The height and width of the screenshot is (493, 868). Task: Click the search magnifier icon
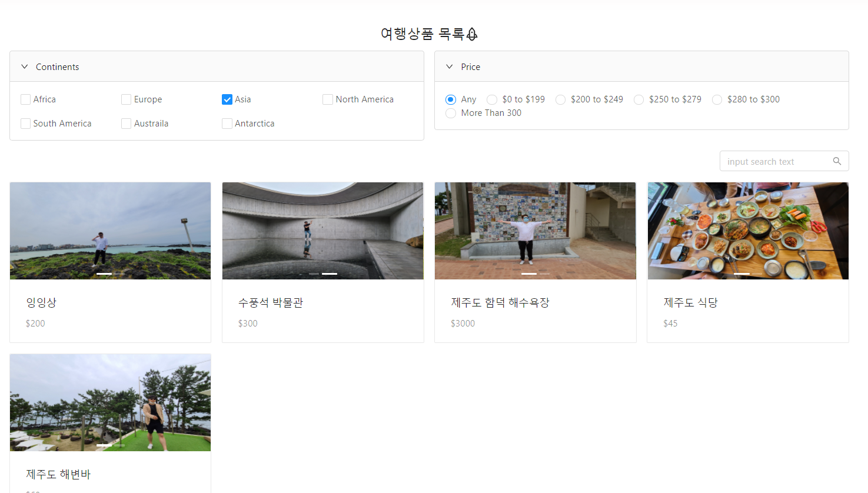837,161
